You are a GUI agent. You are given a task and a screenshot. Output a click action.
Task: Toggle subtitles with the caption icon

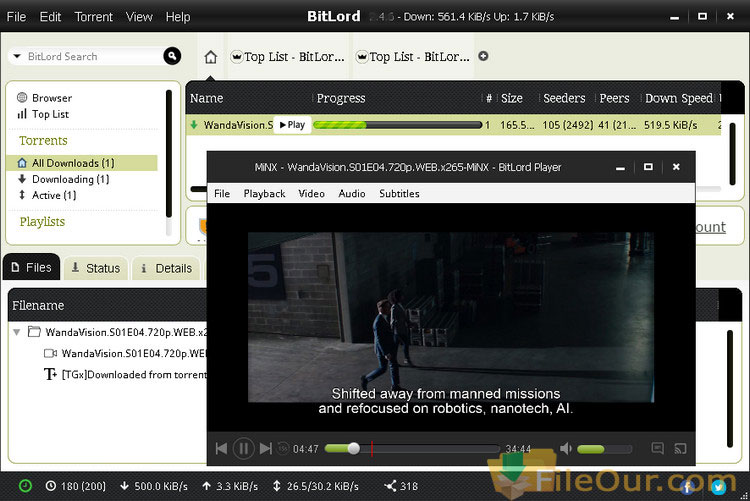(x=658, y=448)
